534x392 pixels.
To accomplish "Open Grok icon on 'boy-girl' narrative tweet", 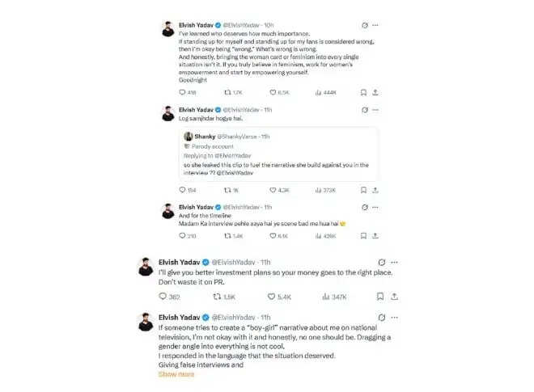I will 382,318.
